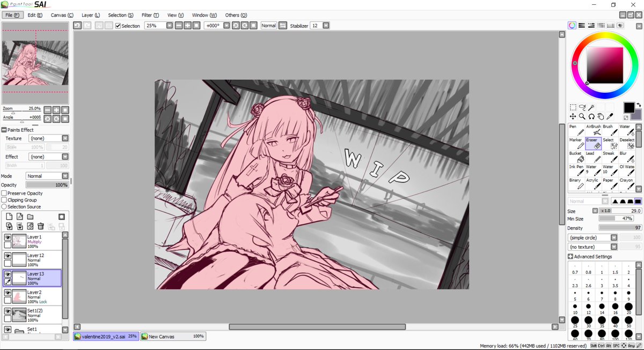Screen dimensions: 644x350
Task: Select the Marker tool
Action: 576,143
